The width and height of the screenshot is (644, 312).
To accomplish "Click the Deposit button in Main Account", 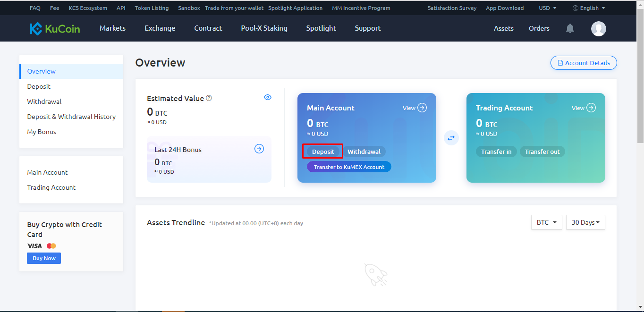I will (x=323, y=152).
